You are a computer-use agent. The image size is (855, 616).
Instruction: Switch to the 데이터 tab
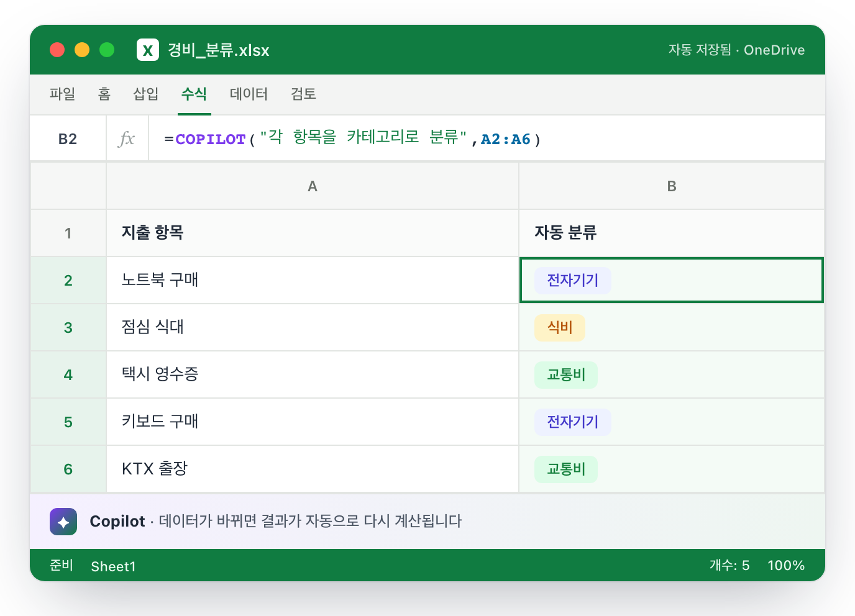[249, 94]
